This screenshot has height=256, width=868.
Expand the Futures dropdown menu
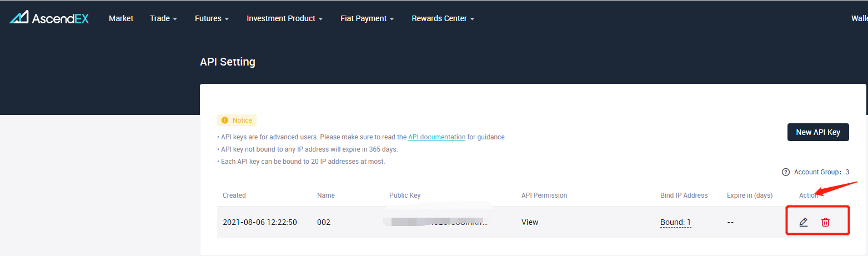pos(212,18)
